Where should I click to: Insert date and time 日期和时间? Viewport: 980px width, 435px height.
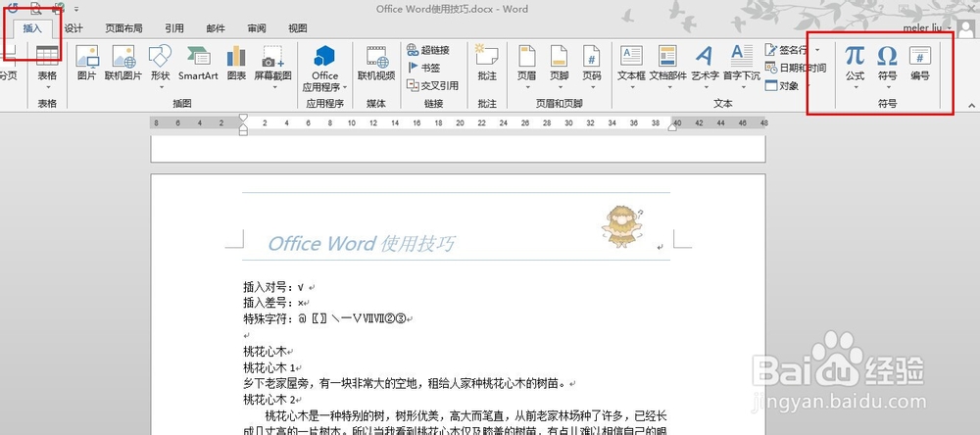796,68
